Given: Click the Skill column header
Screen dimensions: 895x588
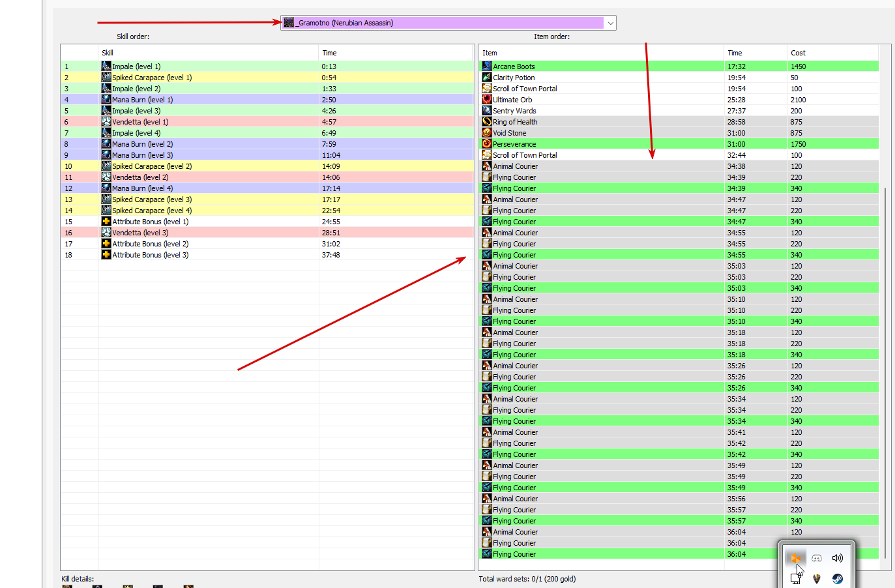Looking at the screenshot, I should tap(209, 53).
